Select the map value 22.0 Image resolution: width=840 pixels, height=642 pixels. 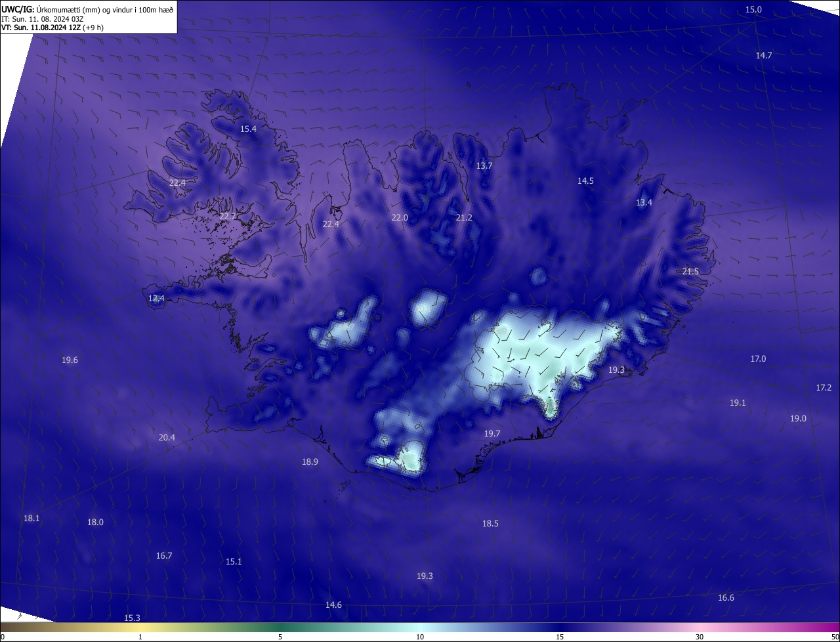tap(400, 217)
